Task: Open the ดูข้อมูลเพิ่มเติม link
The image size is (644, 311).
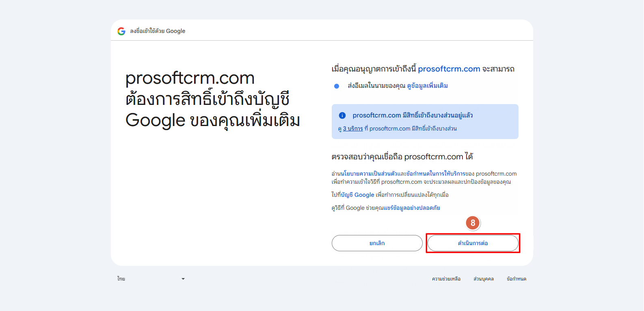Action: [427, 86]
